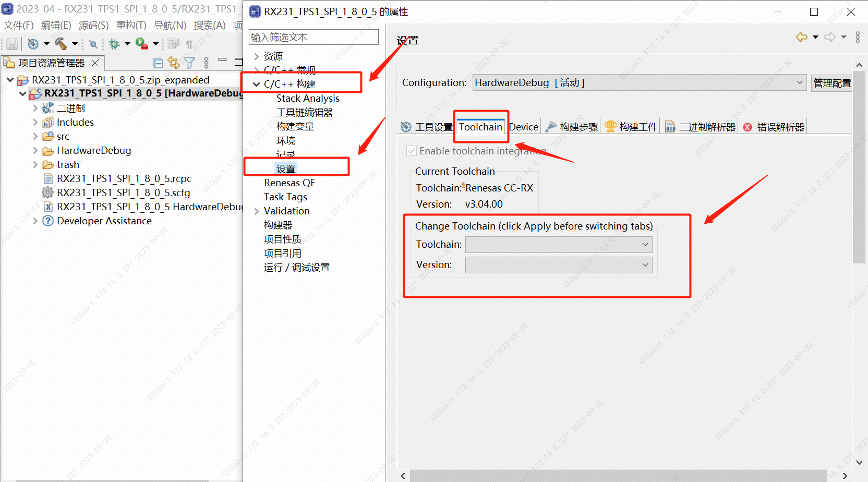This screenshot has height=482, width=868.
Task: Select RX231_TPS1_SPI_1_8_0_5.rcpc file
Action: [x=124, y=178]
